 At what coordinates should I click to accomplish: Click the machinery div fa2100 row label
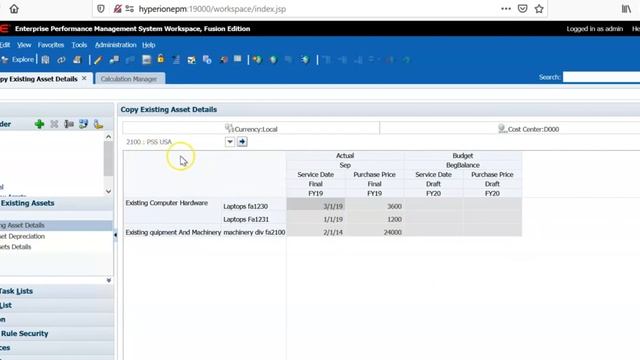[254, 232]
